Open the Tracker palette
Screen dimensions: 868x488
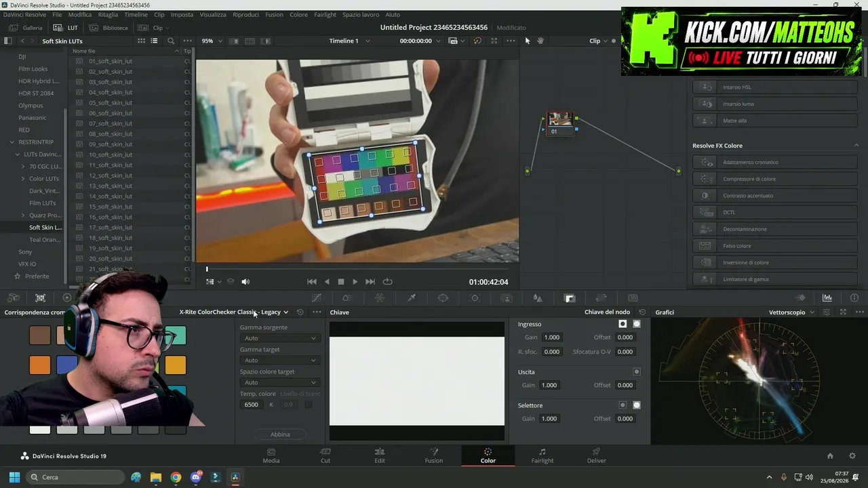coord(475,298)
